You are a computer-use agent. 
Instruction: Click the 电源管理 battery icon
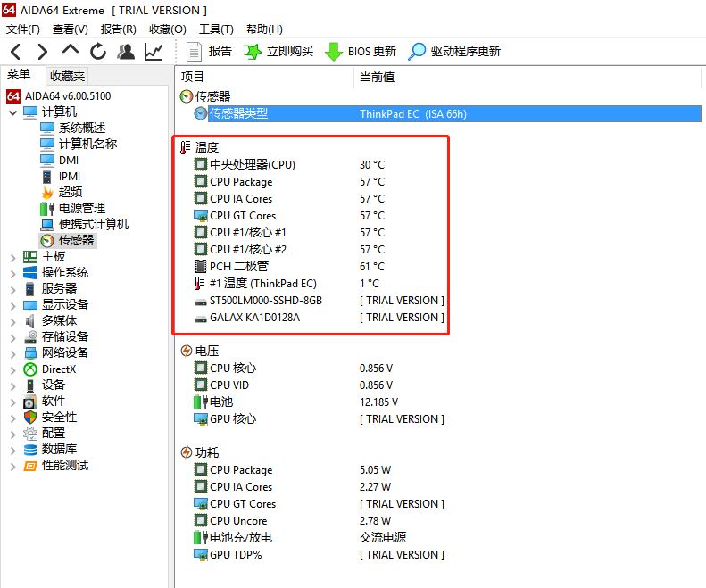click(47, 209)
